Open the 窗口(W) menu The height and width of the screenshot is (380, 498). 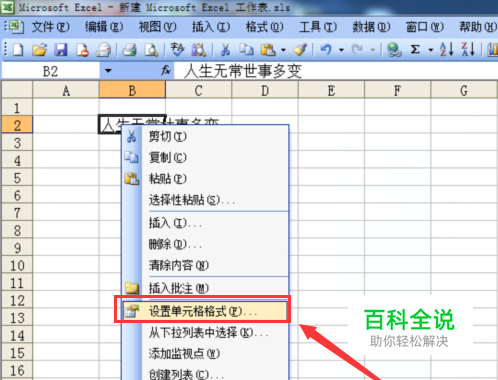click(x=425, y=27)
